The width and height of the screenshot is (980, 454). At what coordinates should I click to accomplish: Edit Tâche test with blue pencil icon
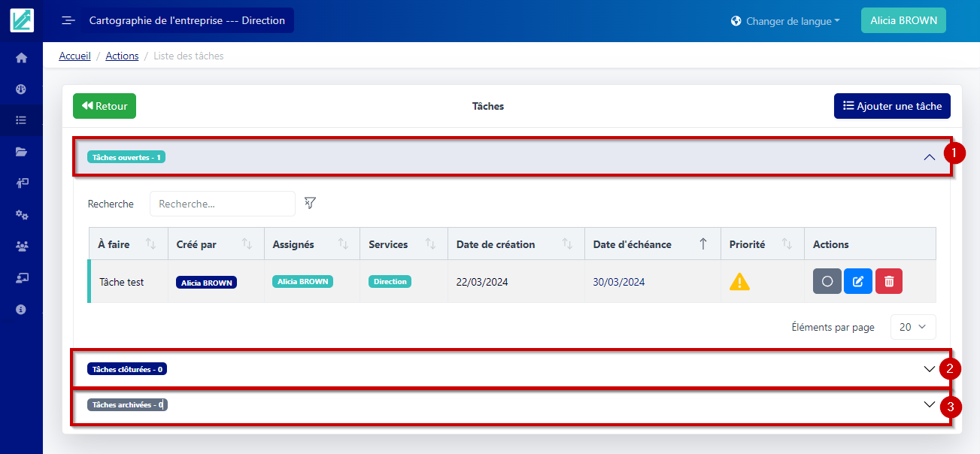coord(858,281)
